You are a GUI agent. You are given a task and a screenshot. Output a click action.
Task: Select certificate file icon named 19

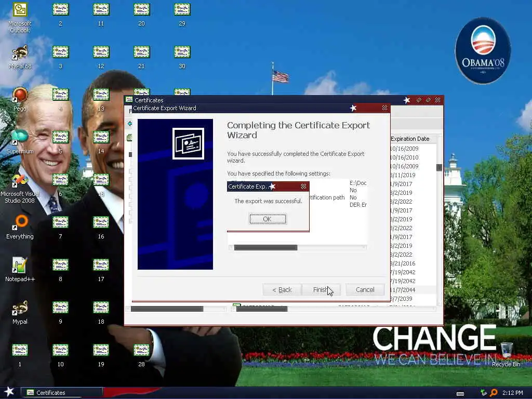click(101, 355)
